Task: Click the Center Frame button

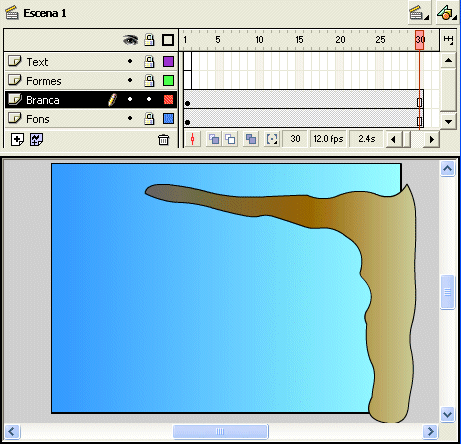Action: [x=192, y=139]
